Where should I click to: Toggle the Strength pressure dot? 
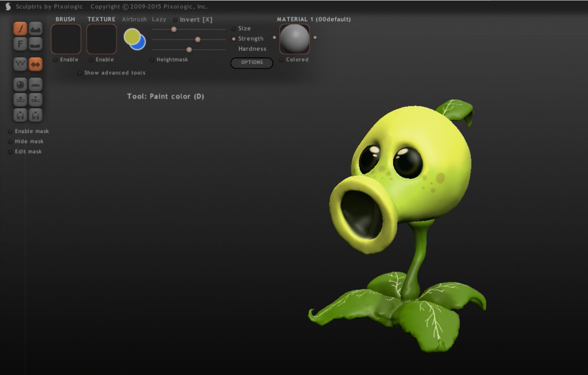click(x=234, y=39)
